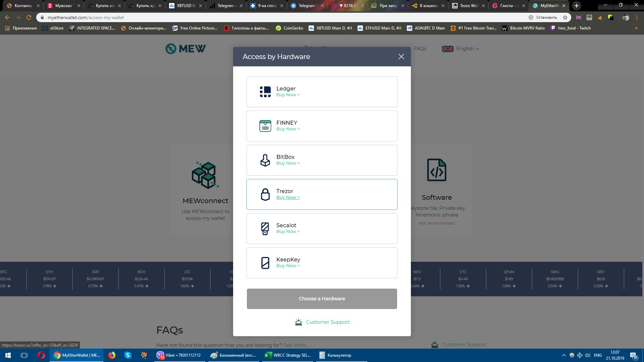This screenshot has width=644, height=362.
Task: Click the Software code file icon
Action: click(437, 170)
